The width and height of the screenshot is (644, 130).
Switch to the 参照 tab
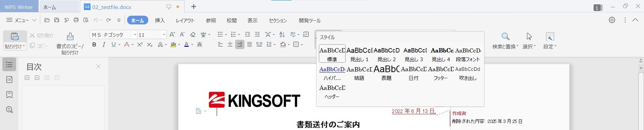pos(211,20)
